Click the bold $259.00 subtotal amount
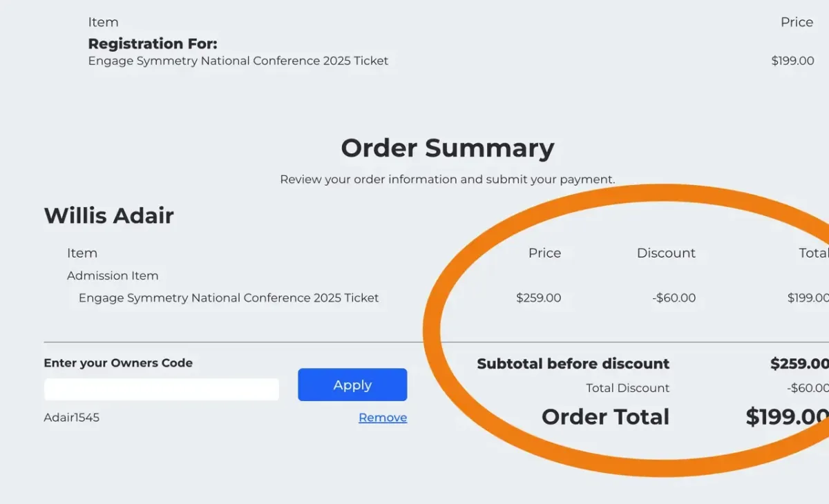 [x=799, y=364]
